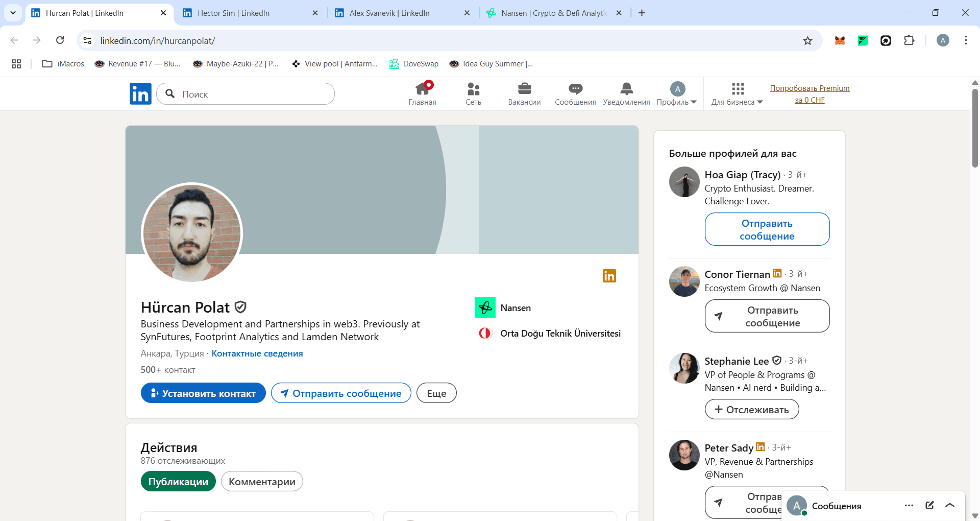Send message to Conor Tiernan
980x521 pixels.
pos(767,316)
